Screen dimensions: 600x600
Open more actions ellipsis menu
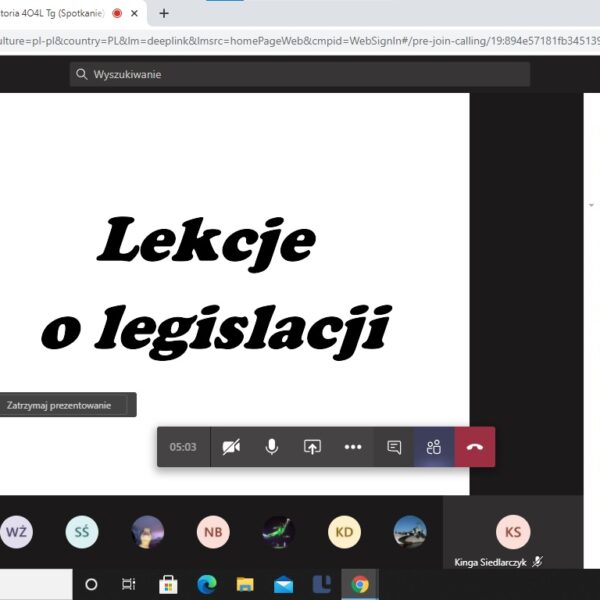pyautogui.click(x=353, y=447)
